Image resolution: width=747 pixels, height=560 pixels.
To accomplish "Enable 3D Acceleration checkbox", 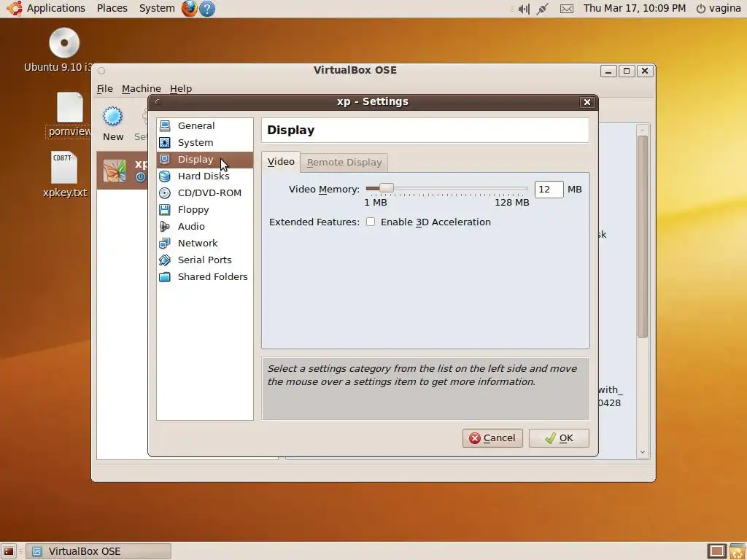I will 370,222.
